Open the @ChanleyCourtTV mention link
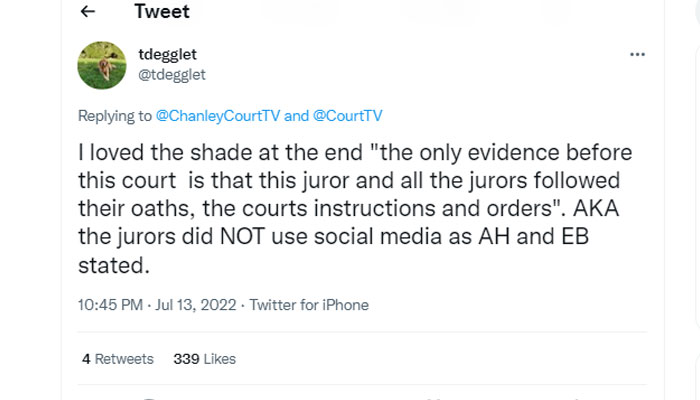 pyautogui.click(x=218, y=116)
